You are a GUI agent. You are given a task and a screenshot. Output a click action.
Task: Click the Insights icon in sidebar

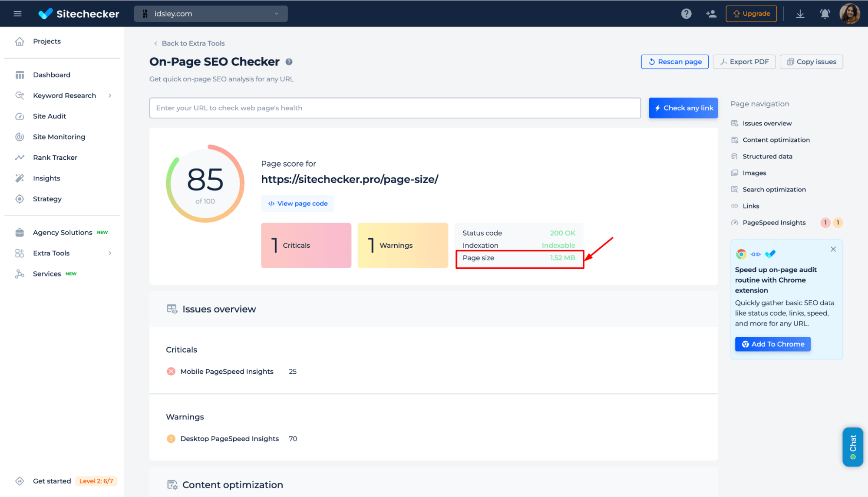coord(19,178)
